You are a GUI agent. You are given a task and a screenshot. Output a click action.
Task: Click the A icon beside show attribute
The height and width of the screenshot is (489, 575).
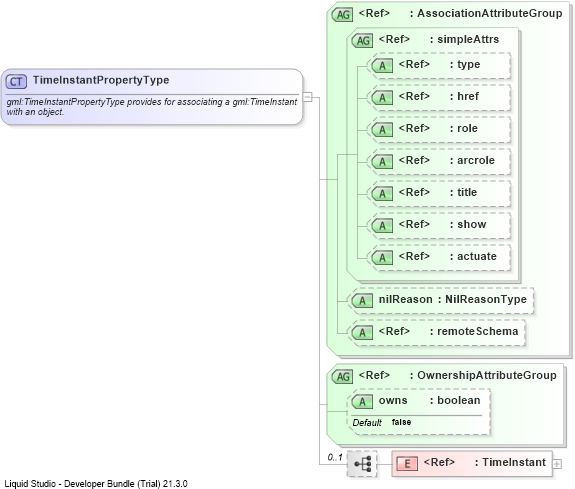(382, 225)
